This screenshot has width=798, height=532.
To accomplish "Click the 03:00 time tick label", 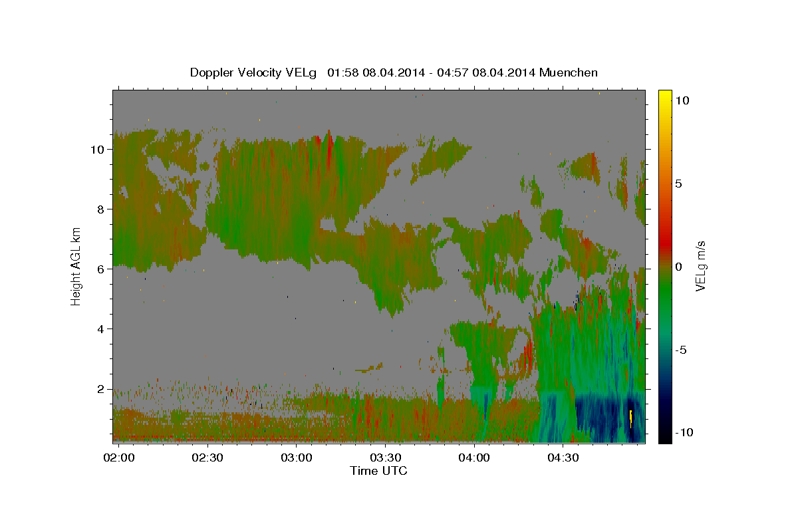I will [x=297, y=458].
